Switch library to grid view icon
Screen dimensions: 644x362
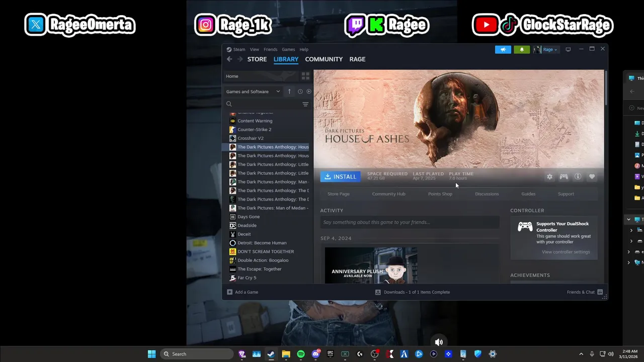pos(305,76)
